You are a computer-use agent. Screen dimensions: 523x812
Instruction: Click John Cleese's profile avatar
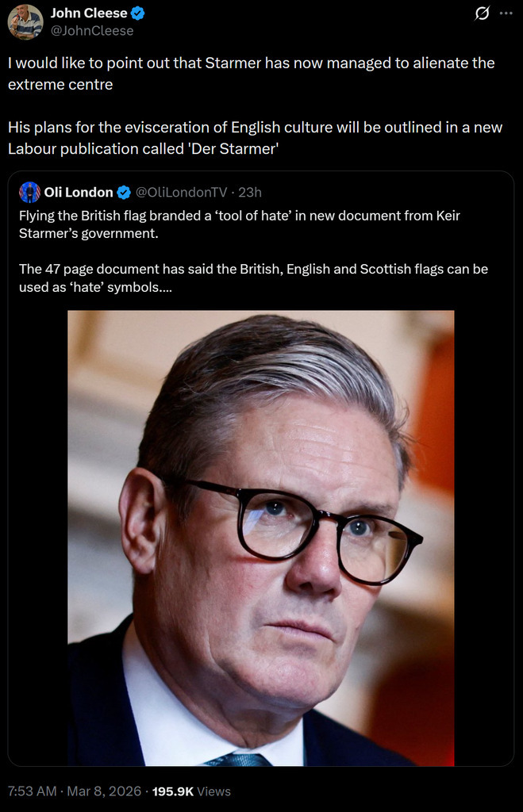[x=25, y=21]
